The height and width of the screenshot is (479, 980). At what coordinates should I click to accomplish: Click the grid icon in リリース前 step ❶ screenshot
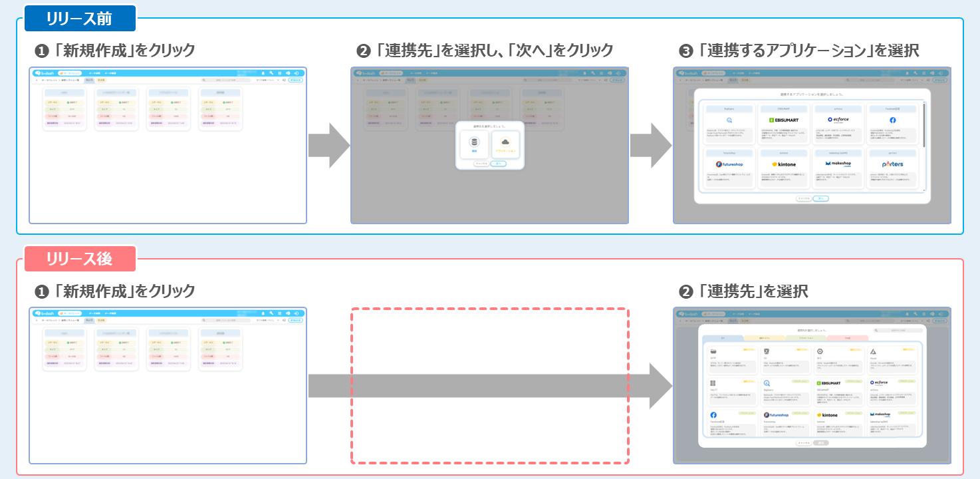pyautogui.click(x=279, y=73)
